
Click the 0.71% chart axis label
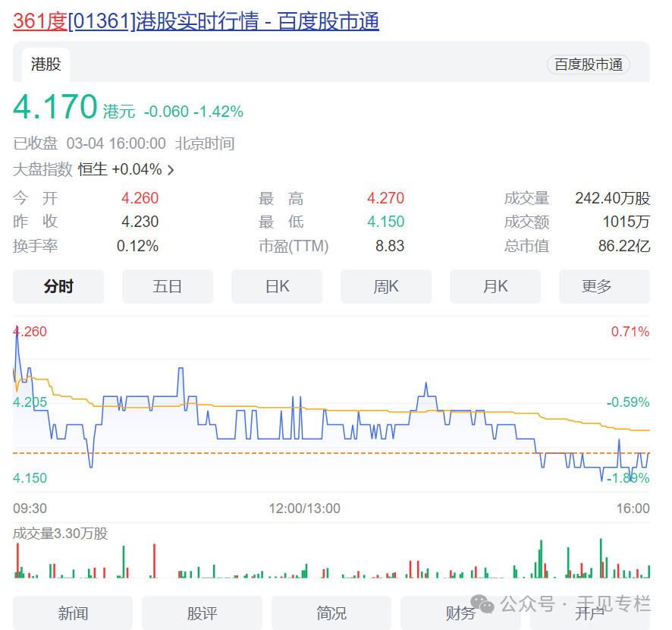pyautogui.click(x=630, y=332)
